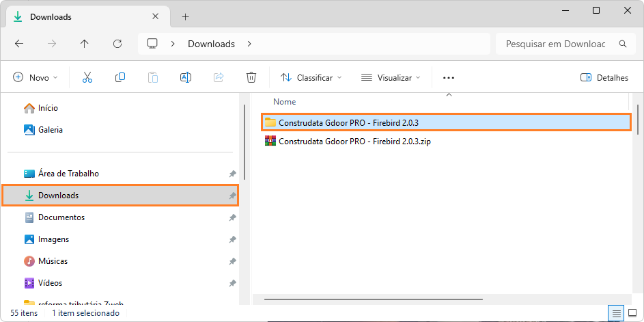Image resolution: width=644 pixels, height=322 pixels.
Task: Unpin Músicas from quick access
Action: [232, 261]
